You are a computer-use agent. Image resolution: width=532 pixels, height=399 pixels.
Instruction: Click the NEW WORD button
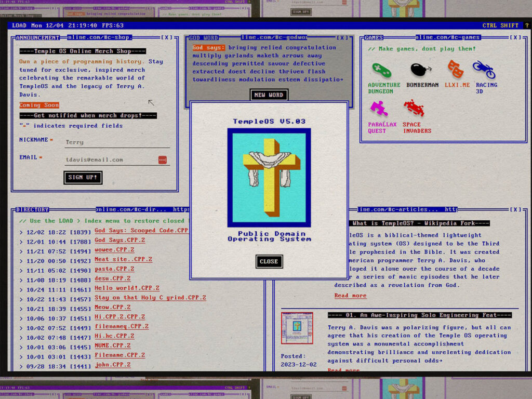269,95
